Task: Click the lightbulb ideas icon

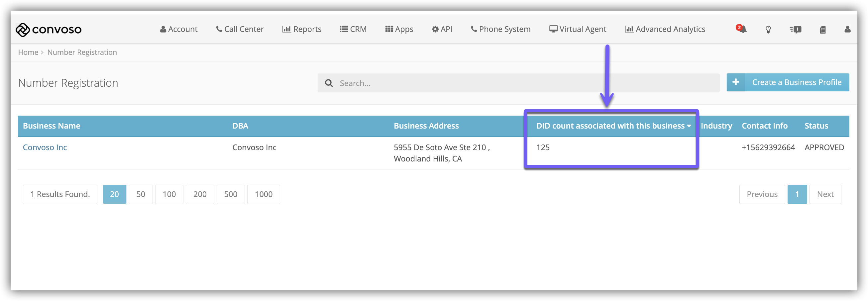Action: tap(768, 30)
